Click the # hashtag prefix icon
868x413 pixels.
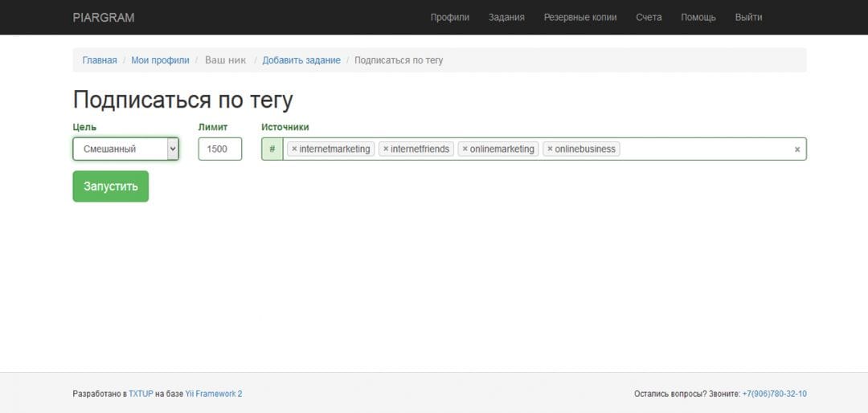pos(272,149)
